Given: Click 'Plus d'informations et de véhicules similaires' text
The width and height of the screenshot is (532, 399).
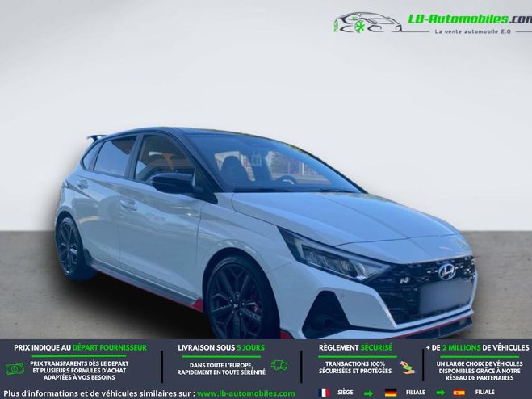Looking at the screenshot, I should point(99,394).
